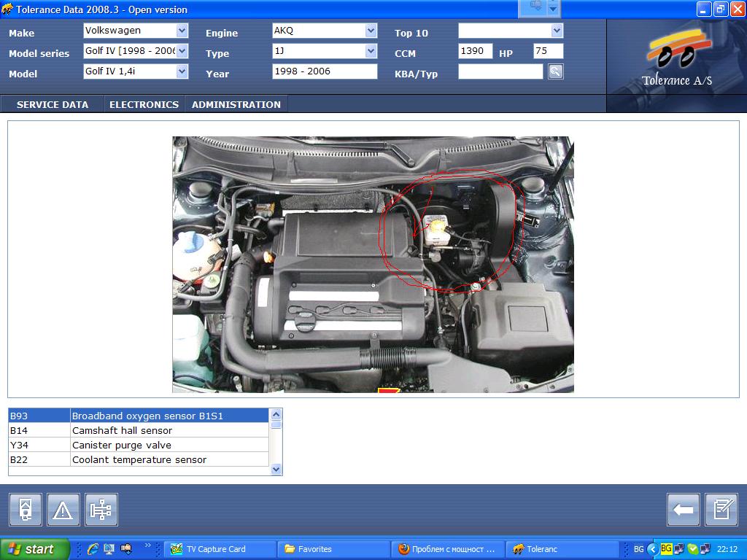Expand the Make dropdown
747x560 pixels.
coord(182,31)
